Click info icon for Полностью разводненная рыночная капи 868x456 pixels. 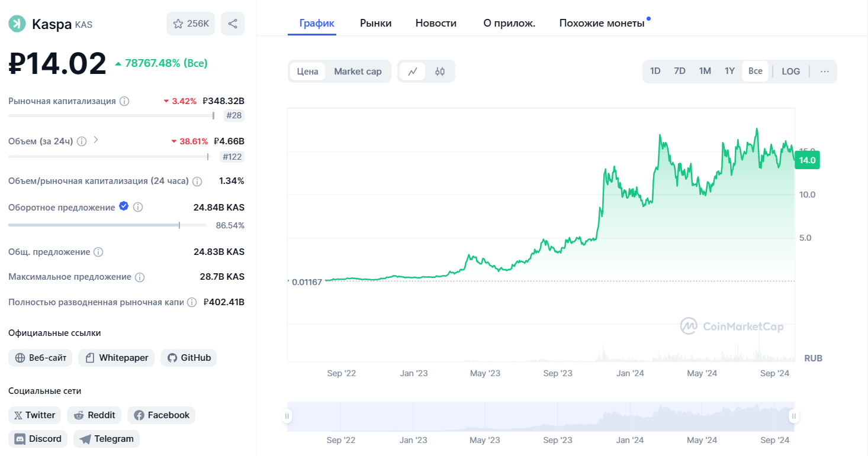point(192,302)
